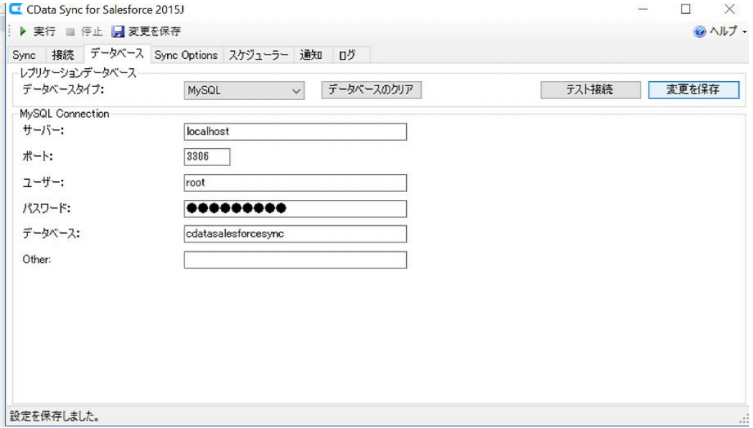Click the 変更を保存 toolbar label
The width and height of the screenshot is (753, 428).
point(155,32)
